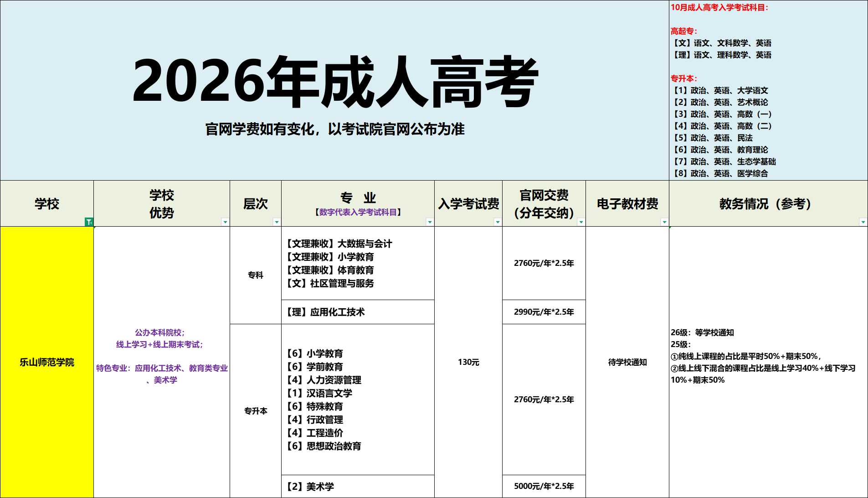Select the 学校优势 header cell
Screen dimensions: 868x498
pyautogui.click(x=162, y=203)
